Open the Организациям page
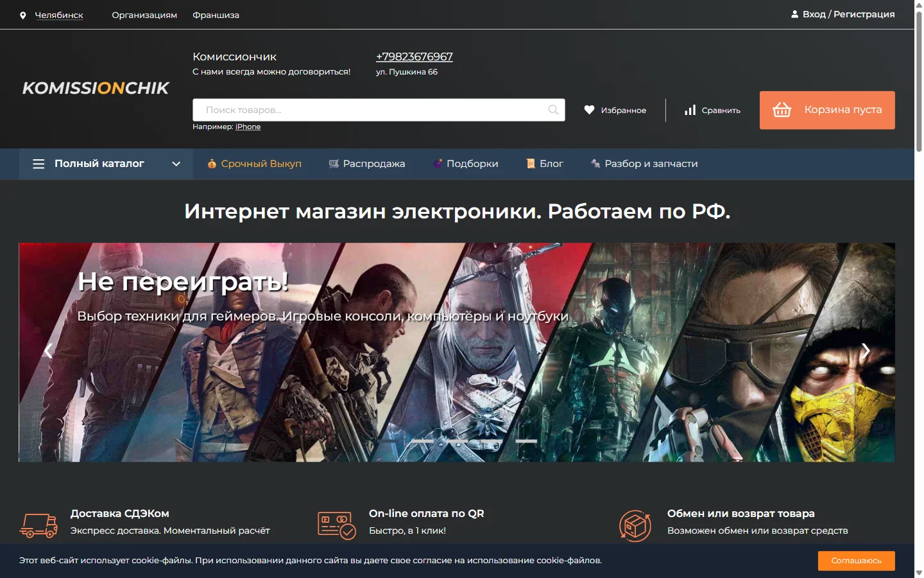924x578 pixels. [144, 15]
